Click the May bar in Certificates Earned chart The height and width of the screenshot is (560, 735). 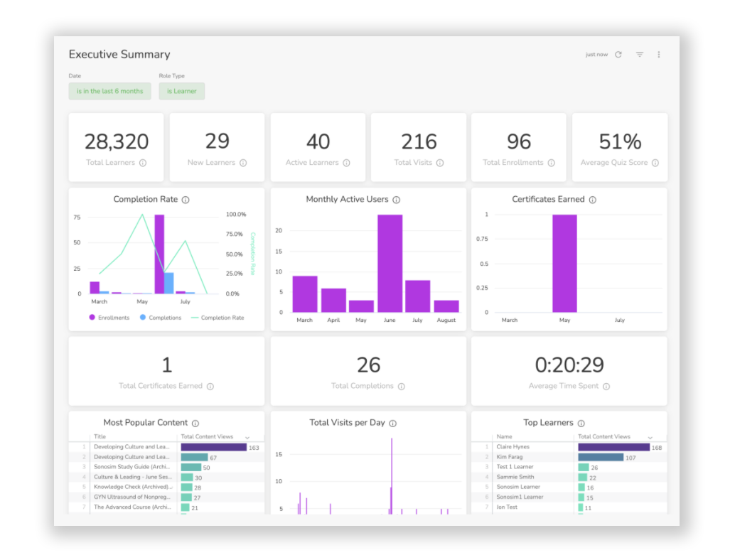click(564, 264)
